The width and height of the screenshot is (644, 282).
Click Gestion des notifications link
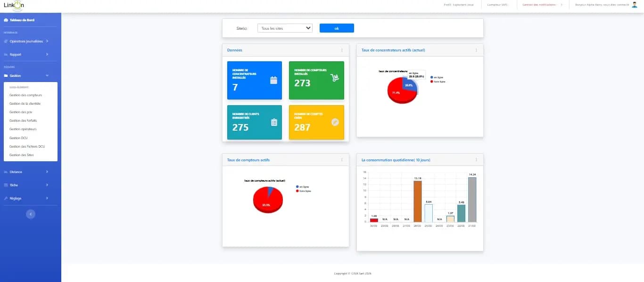coord(539,5)
